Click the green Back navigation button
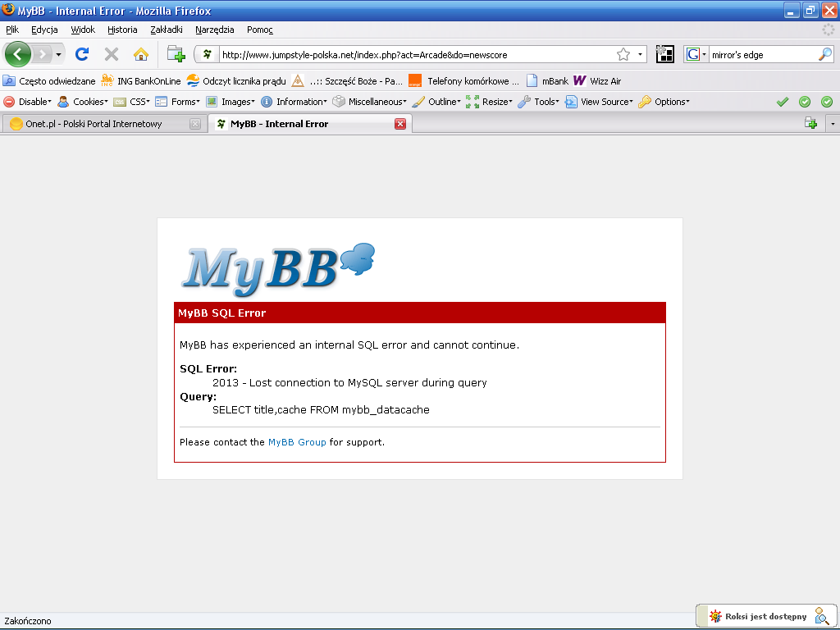The height and width of the screenshot is (630, 840). pyautogui.click(x=18, y=54)
